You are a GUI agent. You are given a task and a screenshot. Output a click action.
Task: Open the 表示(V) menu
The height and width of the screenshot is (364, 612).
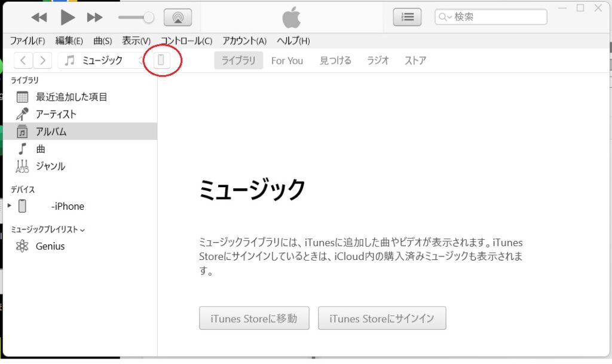coord(136,41)
